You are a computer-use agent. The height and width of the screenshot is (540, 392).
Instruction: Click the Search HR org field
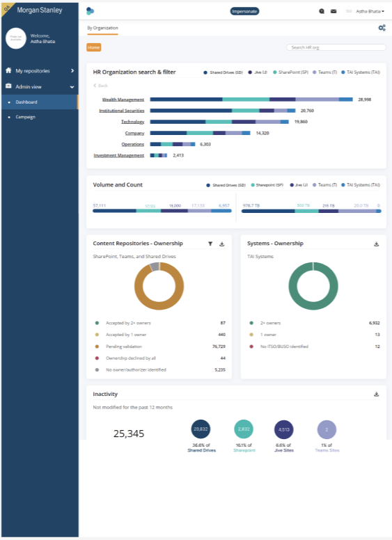pos(336,47)
